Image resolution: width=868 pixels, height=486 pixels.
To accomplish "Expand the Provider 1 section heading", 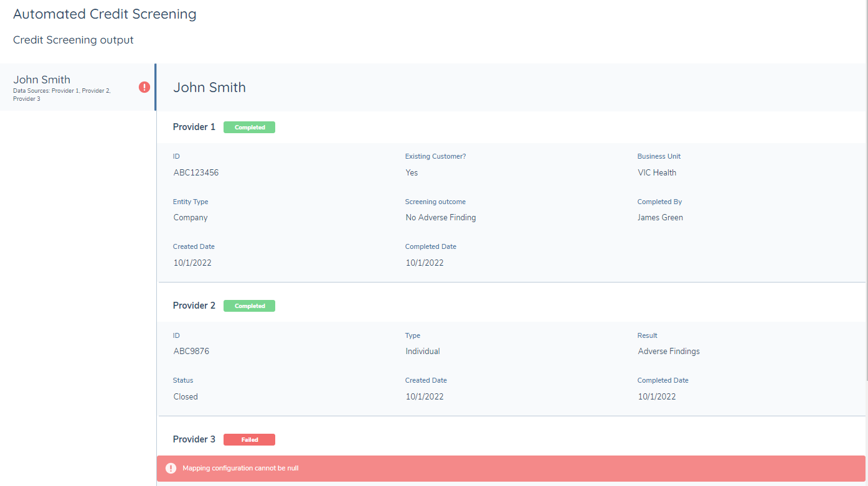I will [194, 127].
